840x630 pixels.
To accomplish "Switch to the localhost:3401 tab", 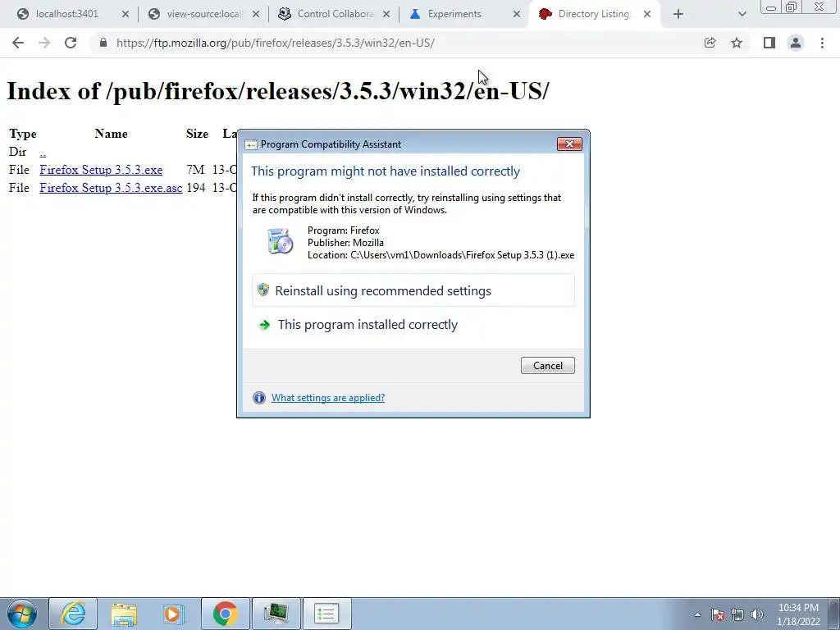I will point(67,14).
